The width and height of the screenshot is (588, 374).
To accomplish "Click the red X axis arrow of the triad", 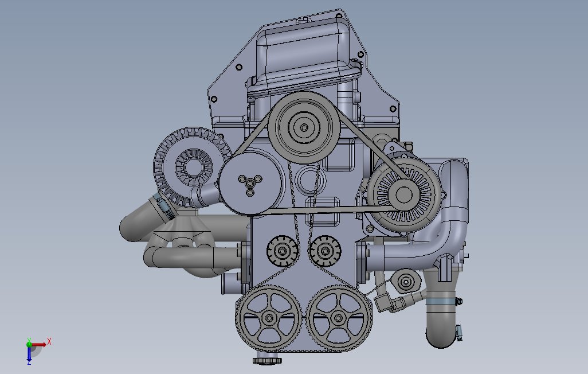I will (x=40, y=344).
